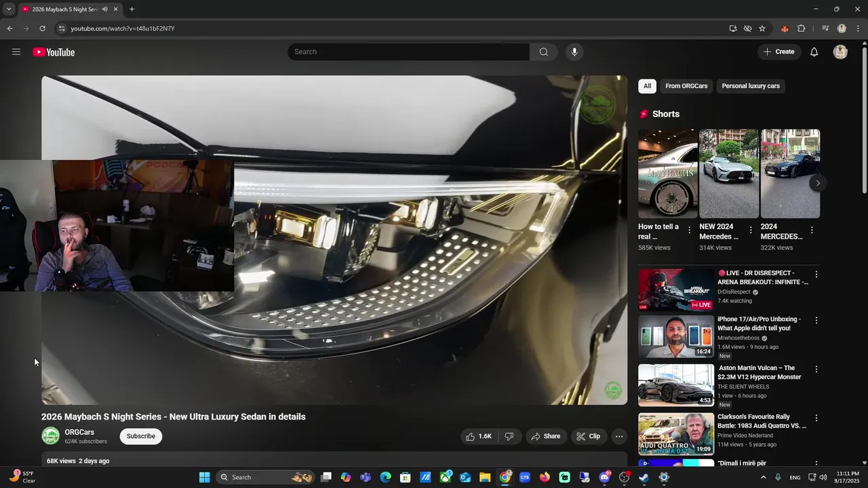Open the Chrome profile avatar

coord(842,28)
